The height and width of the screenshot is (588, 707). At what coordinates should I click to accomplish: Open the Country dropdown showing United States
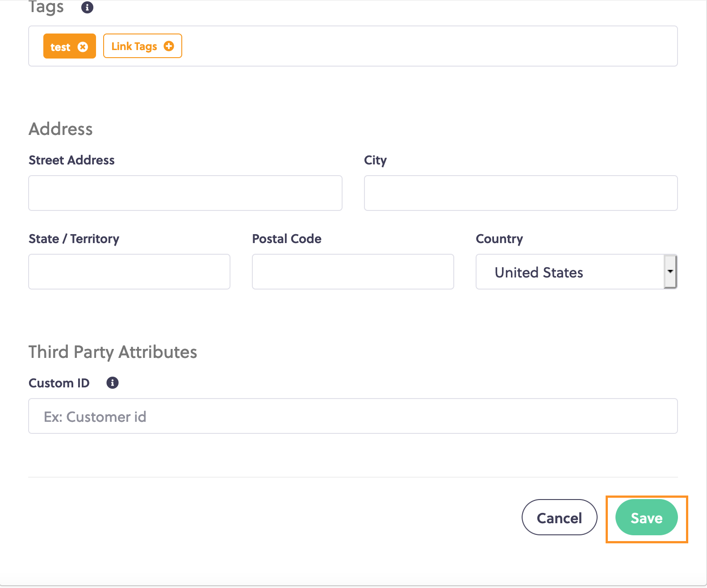(577, 272)
